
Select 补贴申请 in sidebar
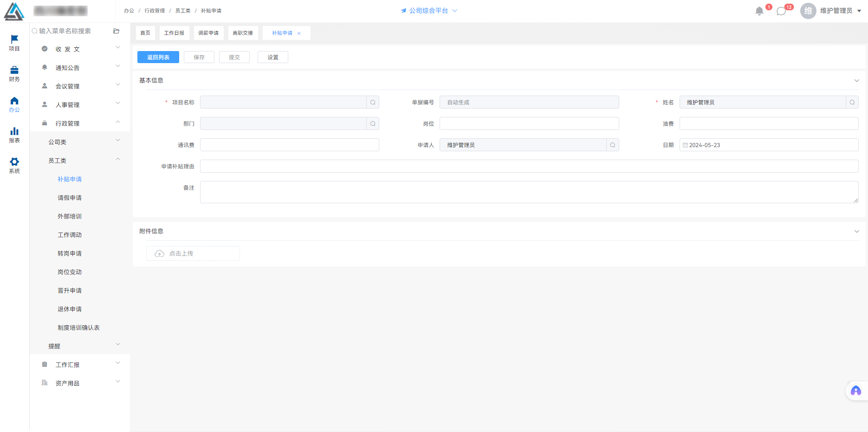pos(70,179)
